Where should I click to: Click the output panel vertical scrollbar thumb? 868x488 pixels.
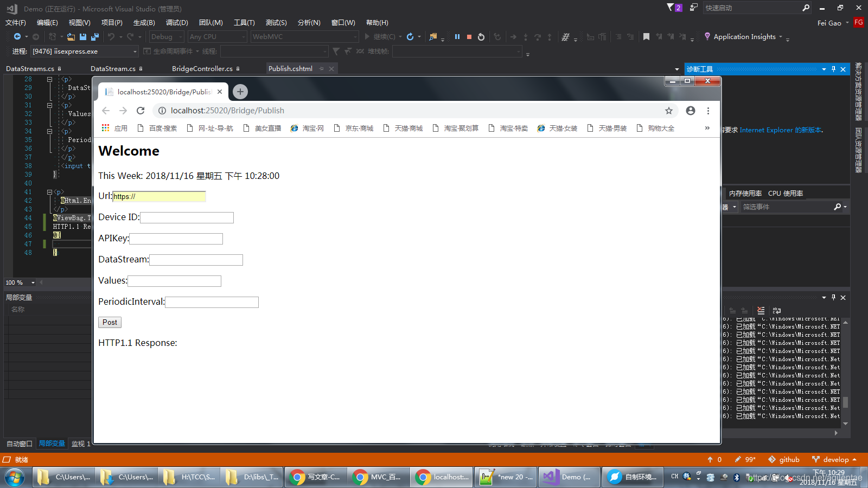[x=845, y=402]
